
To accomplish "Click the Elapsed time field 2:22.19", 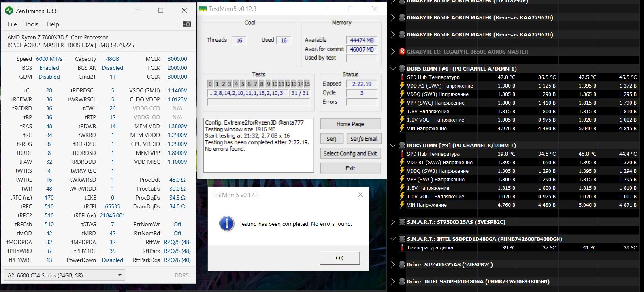I will (x=362, y=84).
